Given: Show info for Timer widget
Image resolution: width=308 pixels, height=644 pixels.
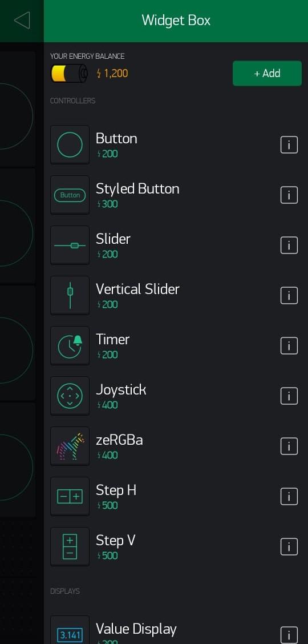Looking at the screenshot, I should click(x=289, y=346).
